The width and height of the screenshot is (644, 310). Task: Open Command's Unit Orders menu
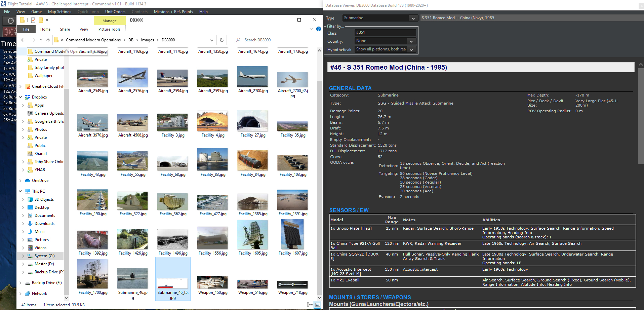(x=115, y=12)
